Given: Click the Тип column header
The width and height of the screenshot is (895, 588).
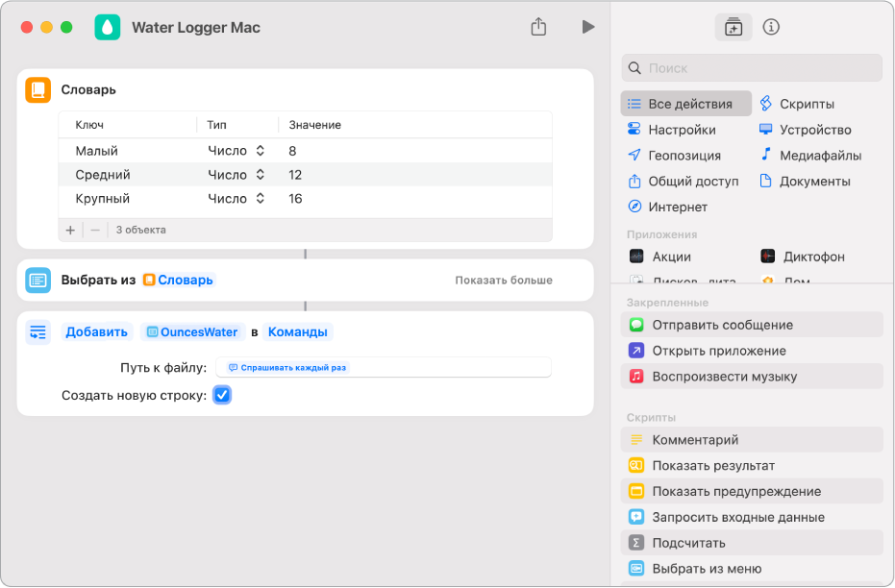Looking at the screenshot, I should [216, 125].
